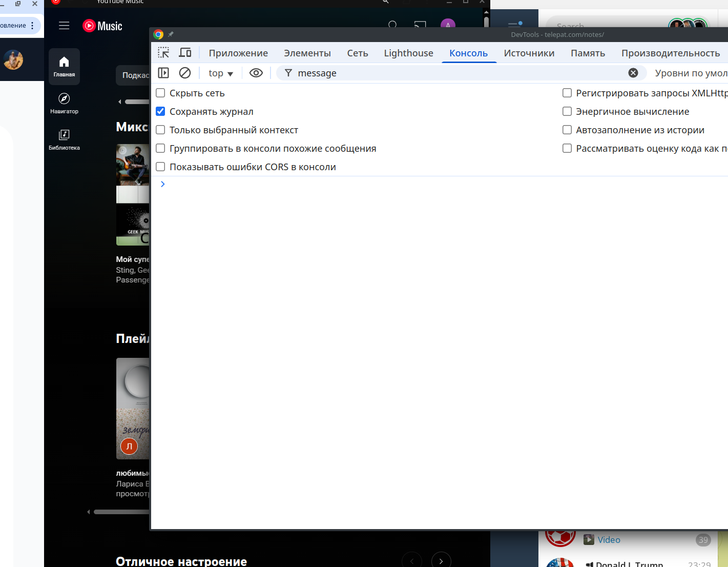Create live expression with the eye icon
The width and height of the screenshot is (728, 567).
point(256,73)
